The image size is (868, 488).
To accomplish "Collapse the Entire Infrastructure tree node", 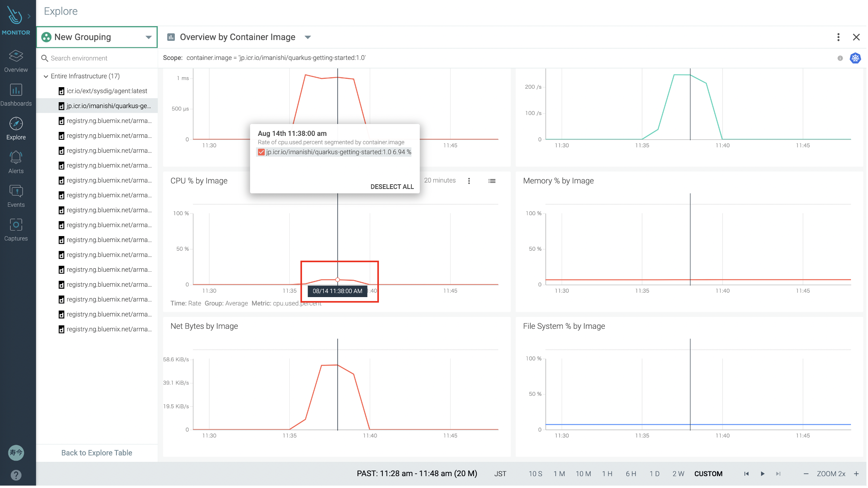I will pyautogui.click(x=46, y=76).
